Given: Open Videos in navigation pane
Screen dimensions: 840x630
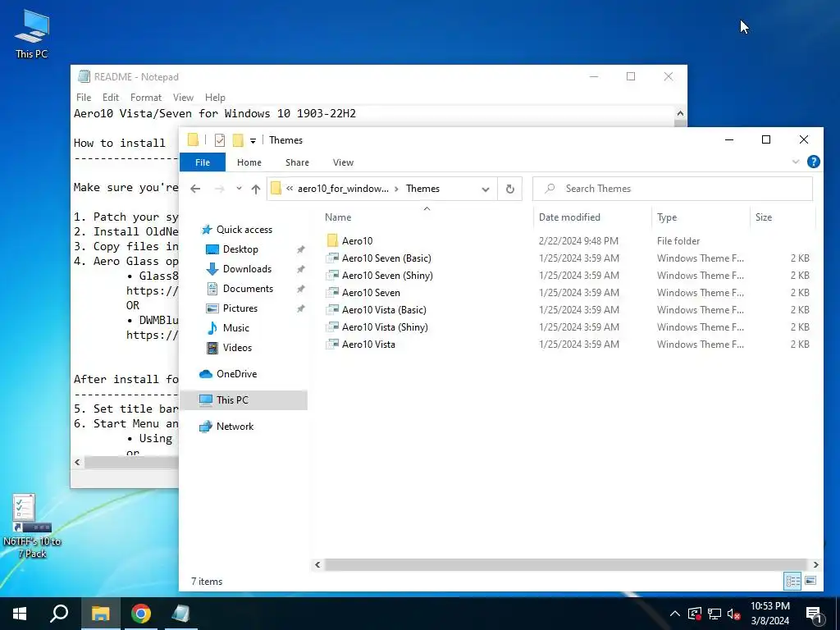Looking at the screenshot, I should tap(237, 348).
